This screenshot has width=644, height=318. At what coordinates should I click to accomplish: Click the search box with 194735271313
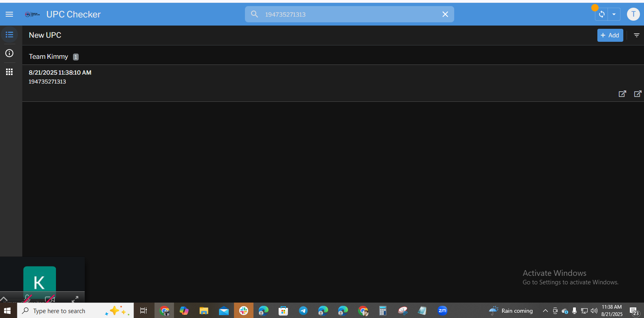pos(349,14)
